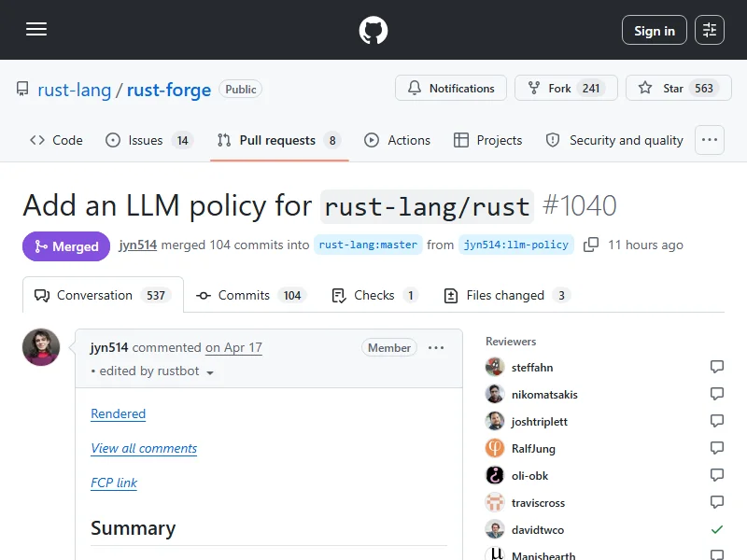Toggle Notifications for this repository
The width and height of the screenshot is (747, 560).
[x=451, y=88]
